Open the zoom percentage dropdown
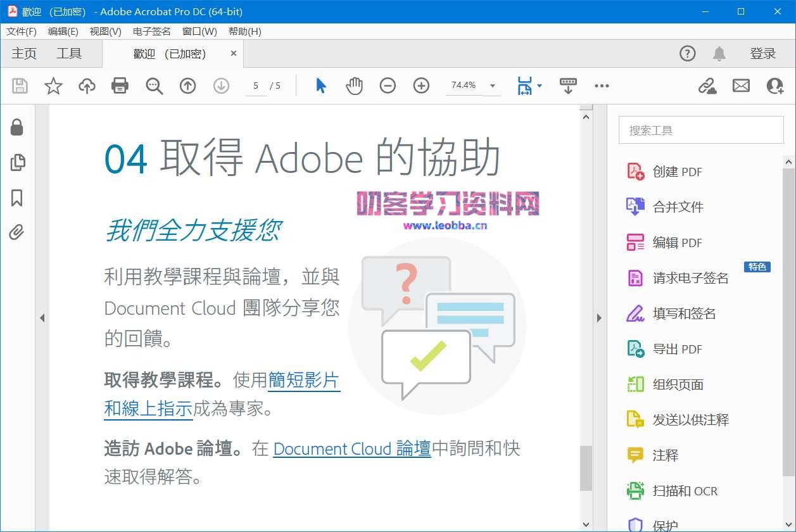This screenshot has height=532, width=796. tap(492, 85)
